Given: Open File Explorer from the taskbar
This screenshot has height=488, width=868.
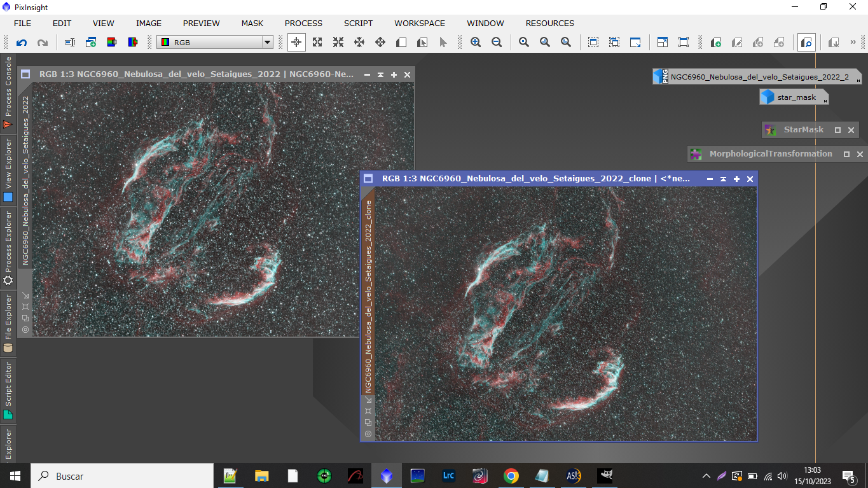Looking at the screenshot, I should (x=261, y=476).
